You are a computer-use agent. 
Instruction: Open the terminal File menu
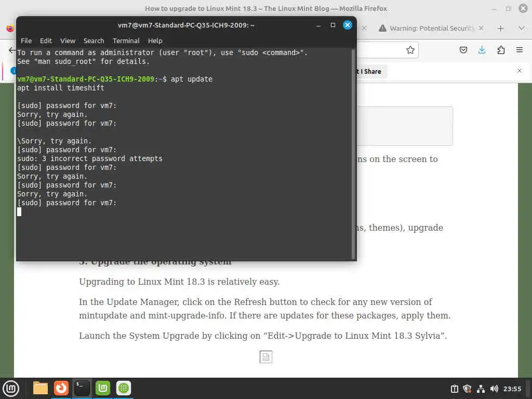pos(26,41)
